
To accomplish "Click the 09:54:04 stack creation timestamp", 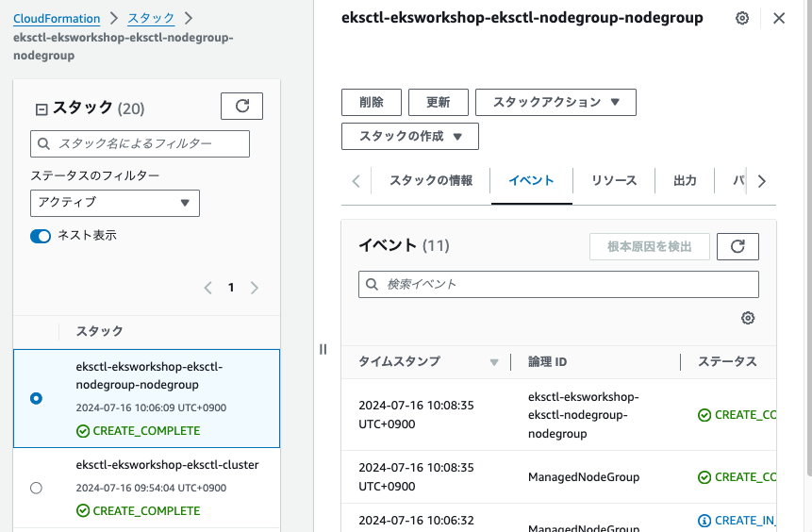I will point(151,488).
